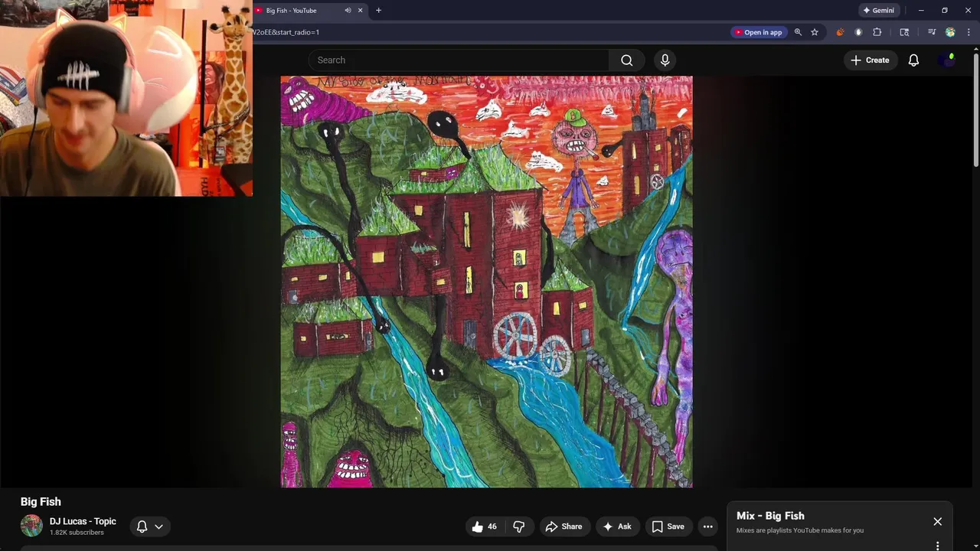Share the Big Fish video
Screen dimensions: 980x551
[563, 527]
